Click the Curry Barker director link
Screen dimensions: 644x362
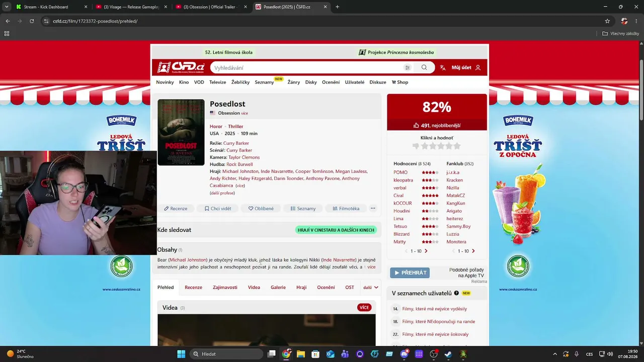click(236, 143)
